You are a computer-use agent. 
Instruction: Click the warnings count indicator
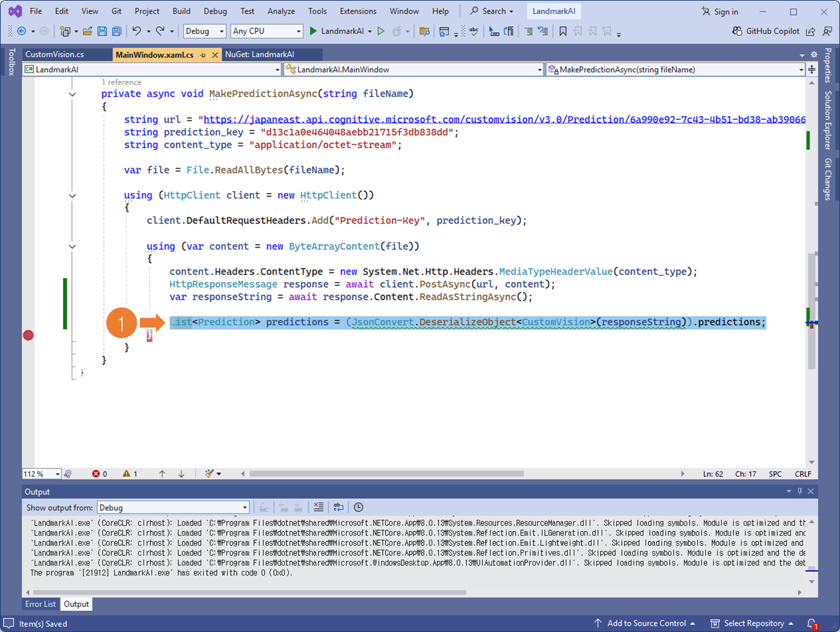tap(130, 474)
